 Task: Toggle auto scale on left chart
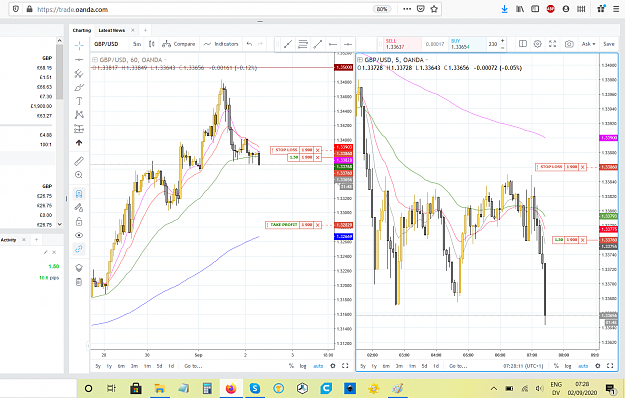pos(318,366)
